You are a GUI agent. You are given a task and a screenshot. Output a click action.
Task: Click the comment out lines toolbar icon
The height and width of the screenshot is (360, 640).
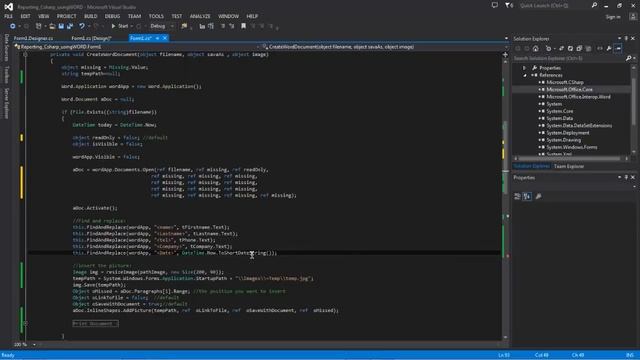coord(223,26)
